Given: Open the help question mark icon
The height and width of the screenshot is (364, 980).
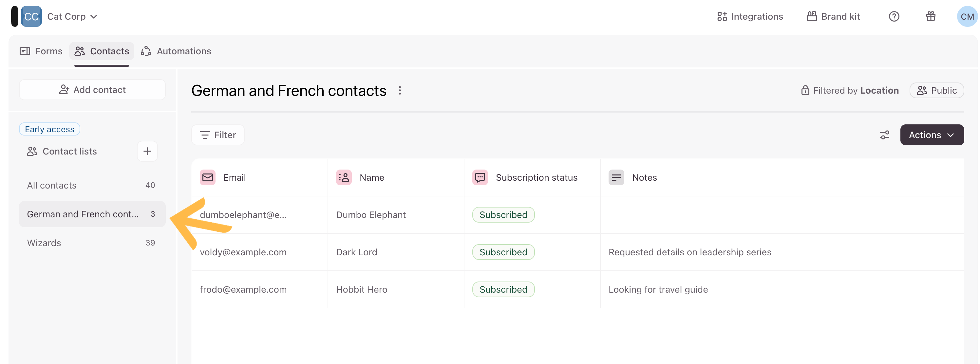Looking at the screenshot, I should [894, 16].
